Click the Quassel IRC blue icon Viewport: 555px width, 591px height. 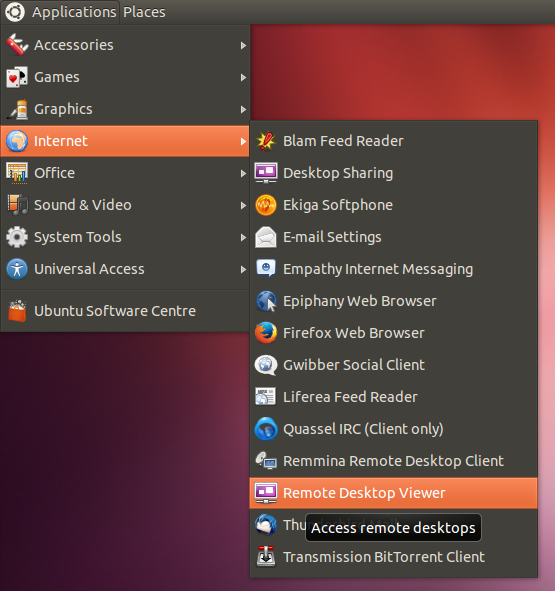[x=266, y=429]
